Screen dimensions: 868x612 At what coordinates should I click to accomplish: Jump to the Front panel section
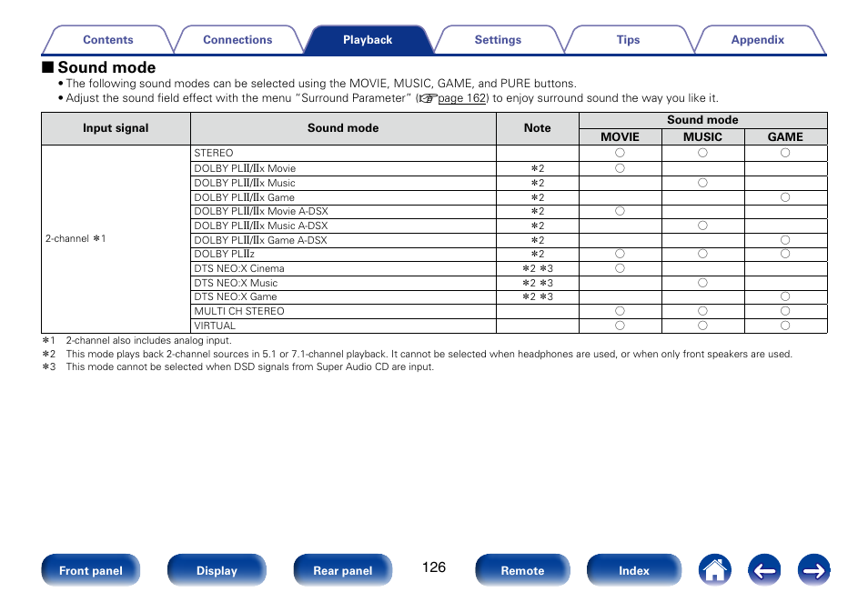tap(91, 570)
